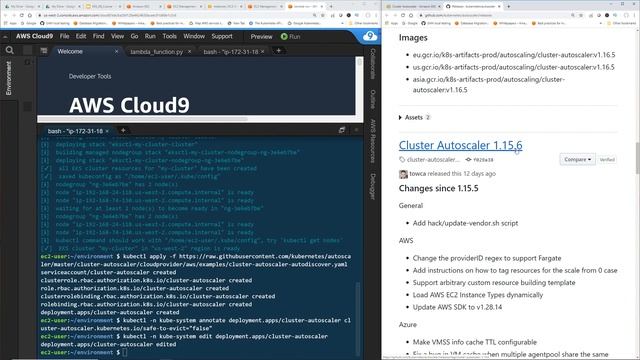Click the Welcome pane horizontal scrollbar

pos(142,119)
